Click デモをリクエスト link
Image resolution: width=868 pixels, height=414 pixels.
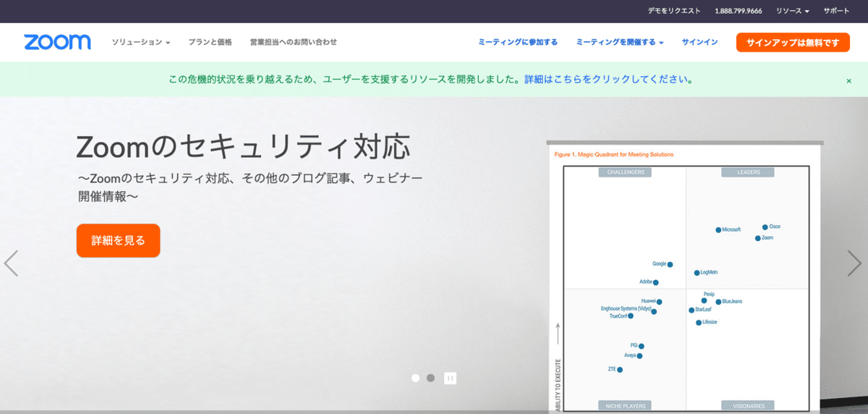click(674, 11)
